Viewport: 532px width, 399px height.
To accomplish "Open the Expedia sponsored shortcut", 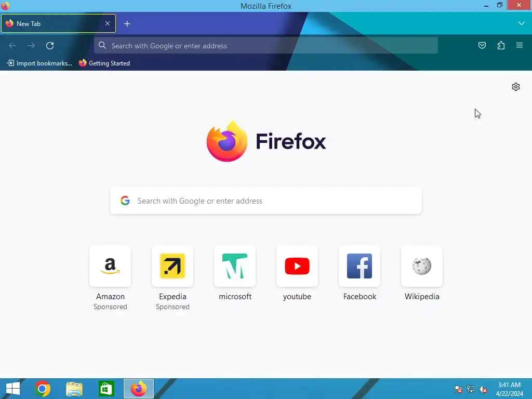I will (x=172, y=266).
